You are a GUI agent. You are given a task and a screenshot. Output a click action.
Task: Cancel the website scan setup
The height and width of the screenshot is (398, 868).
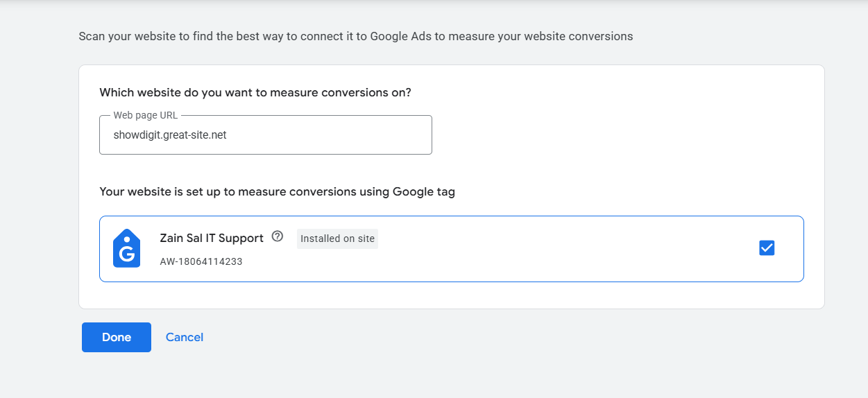[x=185, y=337]
